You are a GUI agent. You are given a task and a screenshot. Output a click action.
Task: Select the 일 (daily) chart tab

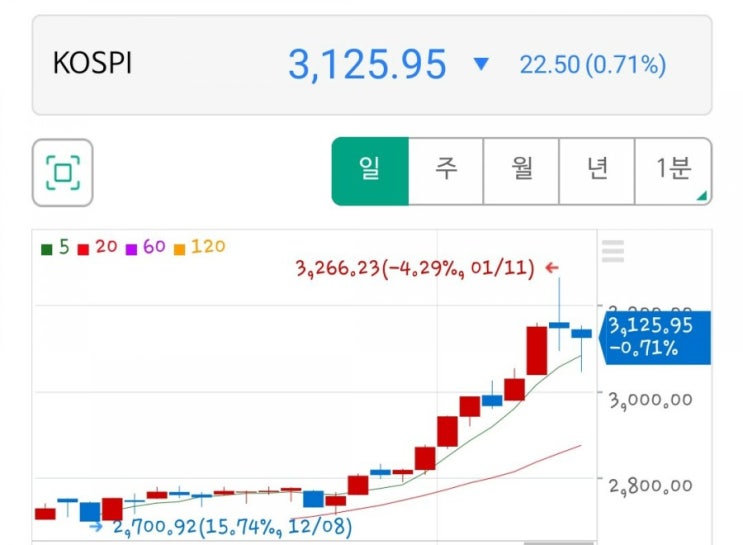point(370,171)
